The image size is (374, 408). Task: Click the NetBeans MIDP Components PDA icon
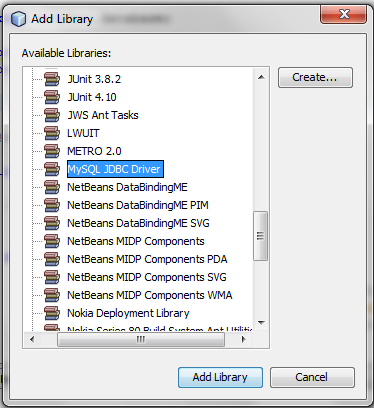[x=52, y=259]
